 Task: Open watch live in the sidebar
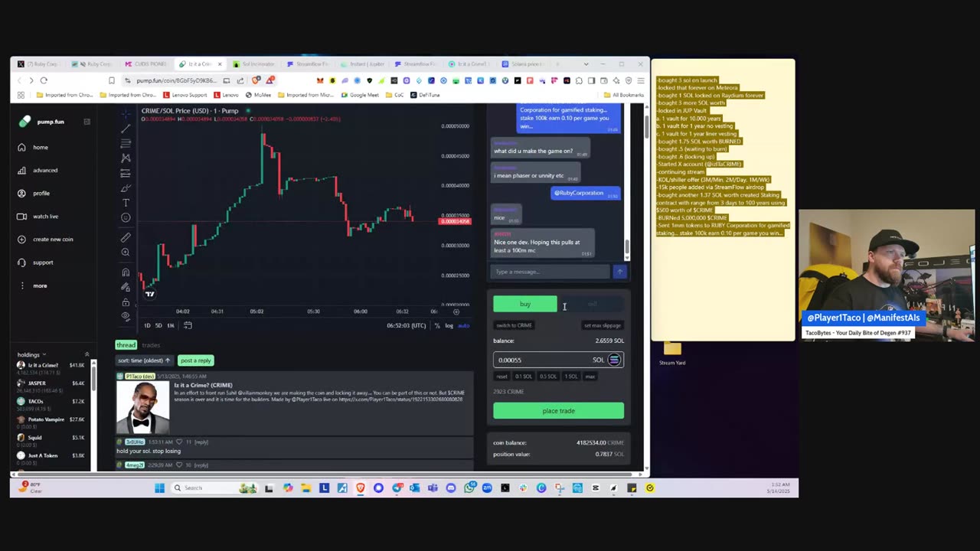pyautogui.click(x=38, y=216)
